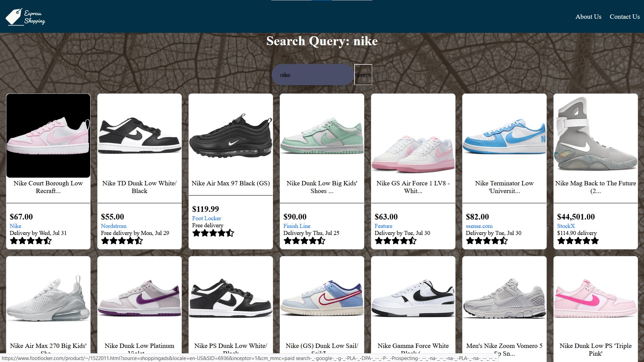The image size is (644, 362).
Task: Follow the Nordstrom seller link
Action: (114, 226)
